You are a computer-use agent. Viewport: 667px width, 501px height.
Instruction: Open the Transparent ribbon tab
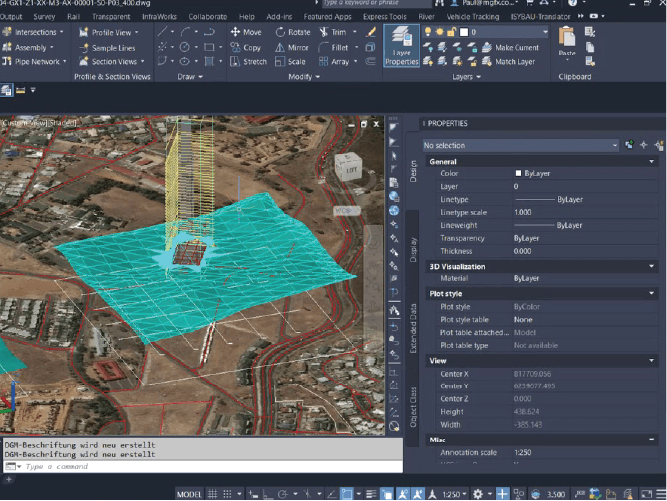[111, 17]
